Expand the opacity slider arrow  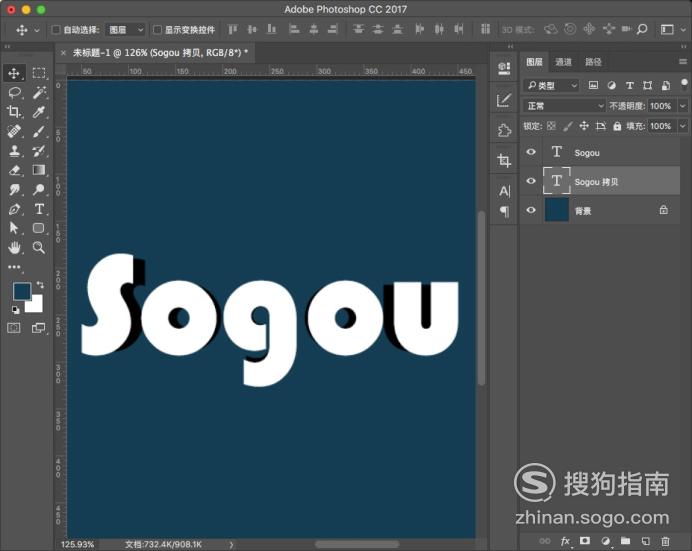point(683,106)
